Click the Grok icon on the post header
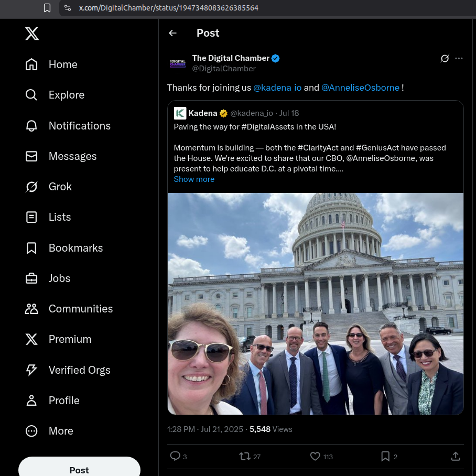Screen dimensions: 476x476 point(445,58)
